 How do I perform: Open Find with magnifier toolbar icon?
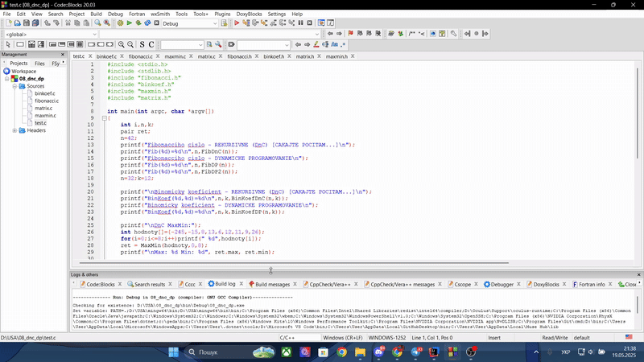(x=97, y=23)
